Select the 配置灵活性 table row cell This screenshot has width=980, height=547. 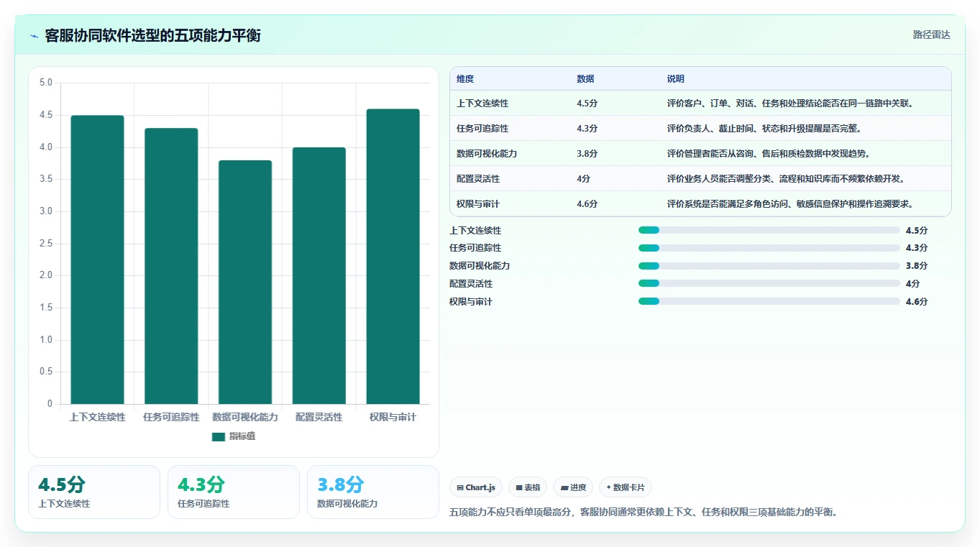tap(478, 179)
